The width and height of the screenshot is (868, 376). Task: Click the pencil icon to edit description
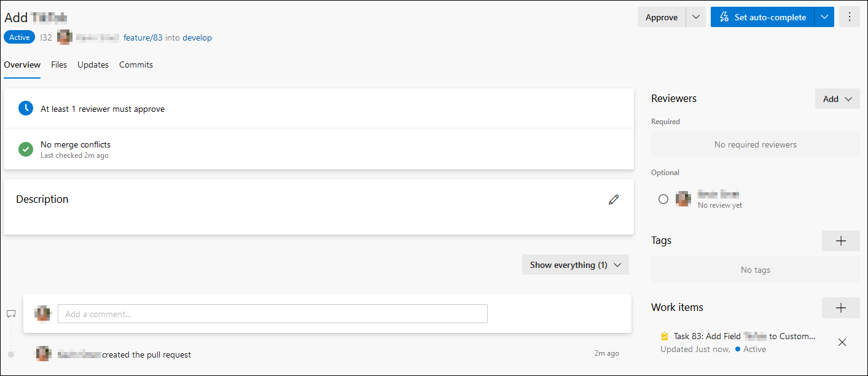[x=613, y=200]
